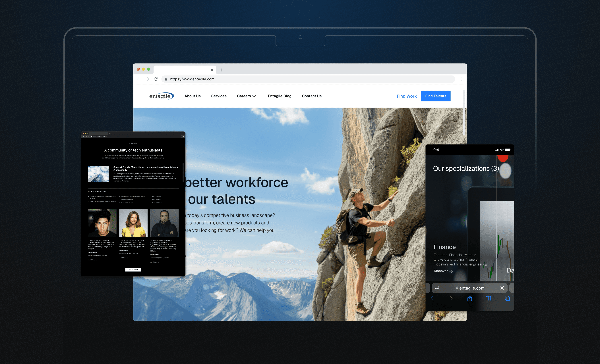Tap the mobile share icon
The width and height of the screenshot is (600, 364).
469,298
